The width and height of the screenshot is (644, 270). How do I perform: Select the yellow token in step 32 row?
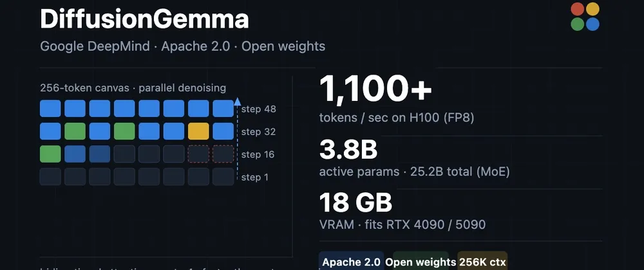click(198, 131)
